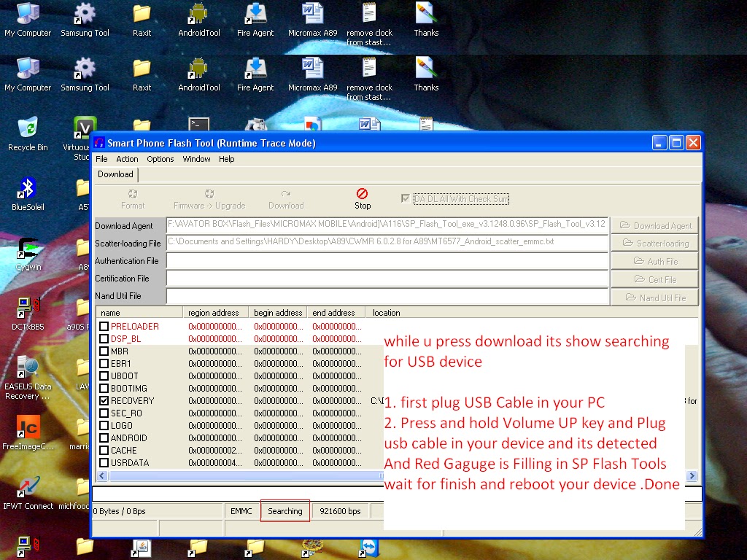Check the BOOTIMG partition checkbox

coord(104,388)
